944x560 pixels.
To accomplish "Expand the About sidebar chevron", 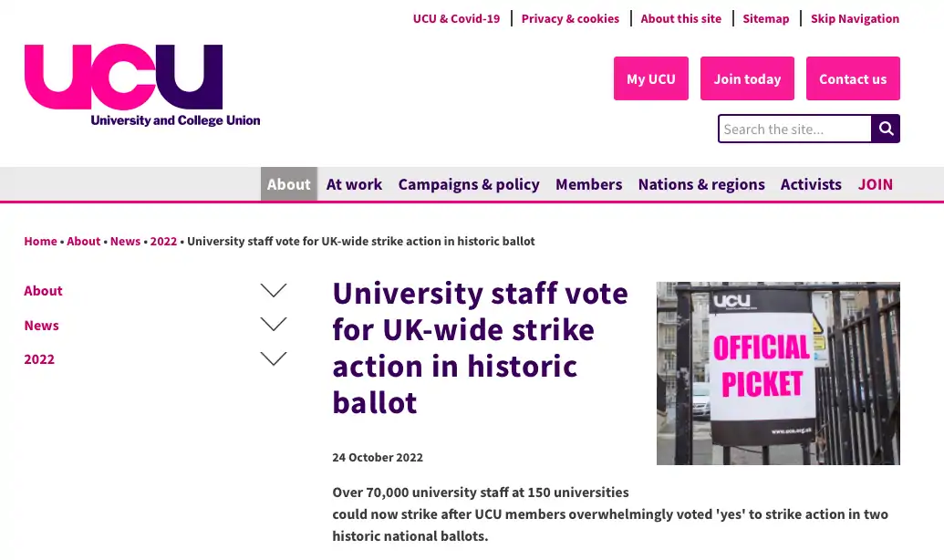I will pos(274,290).
